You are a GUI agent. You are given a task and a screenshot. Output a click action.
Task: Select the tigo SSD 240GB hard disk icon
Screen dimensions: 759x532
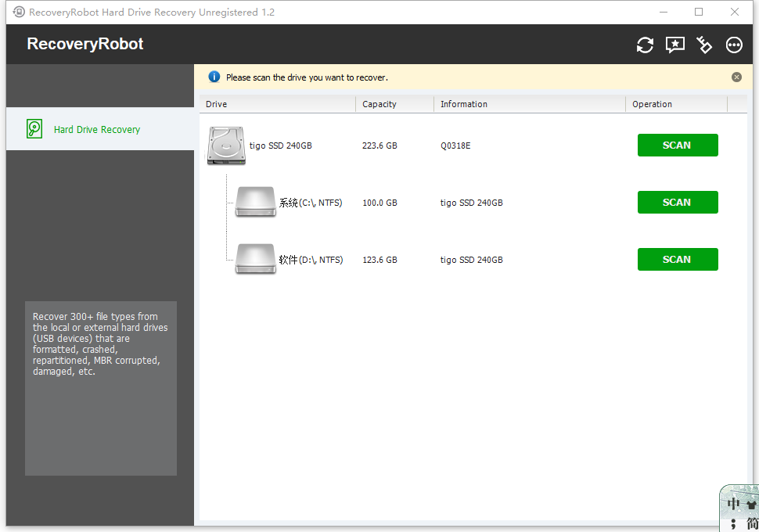(x=226, y=146)
